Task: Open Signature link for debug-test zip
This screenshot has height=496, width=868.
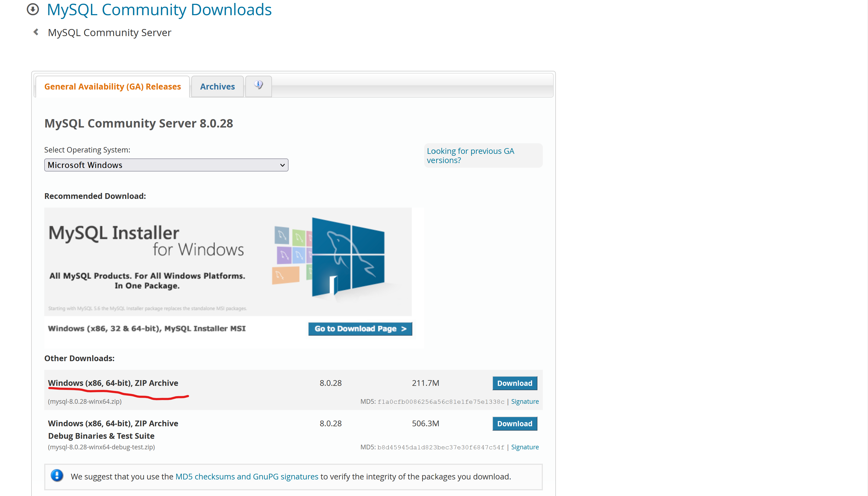Action: pyautogui.click(x=525, y=447)
